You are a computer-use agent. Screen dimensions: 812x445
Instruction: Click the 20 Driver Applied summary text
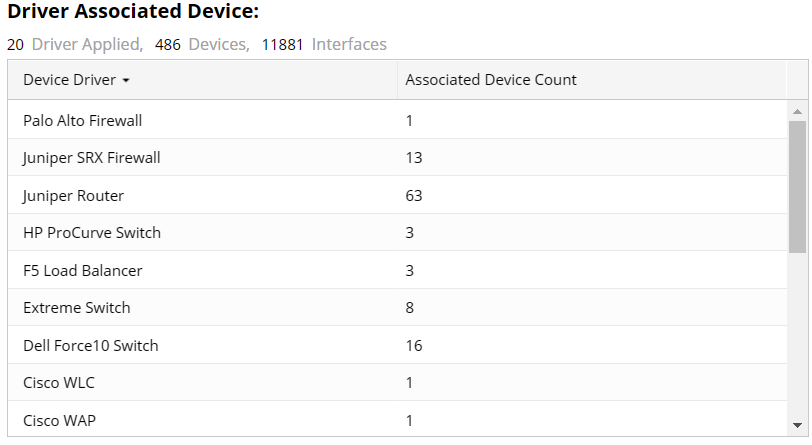(75, 44)
